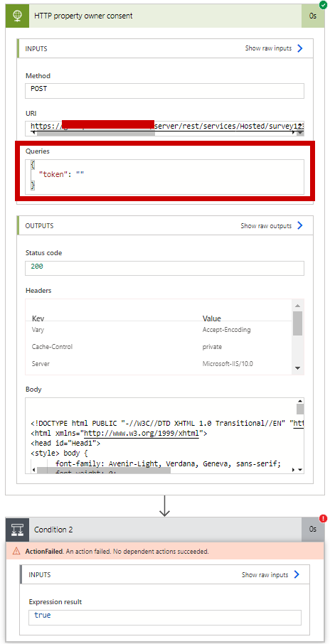
Task: Click the Method field containing POST
Action: (x=164, y=91)
